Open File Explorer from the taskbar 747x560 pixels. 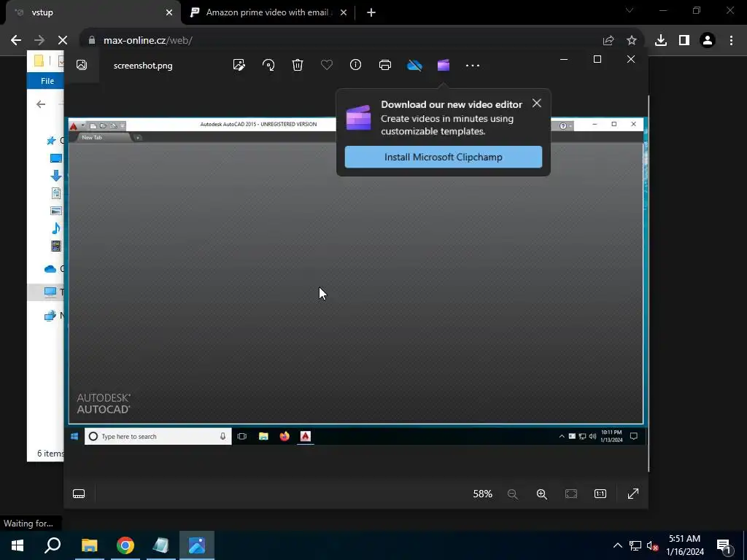(89, 545)
